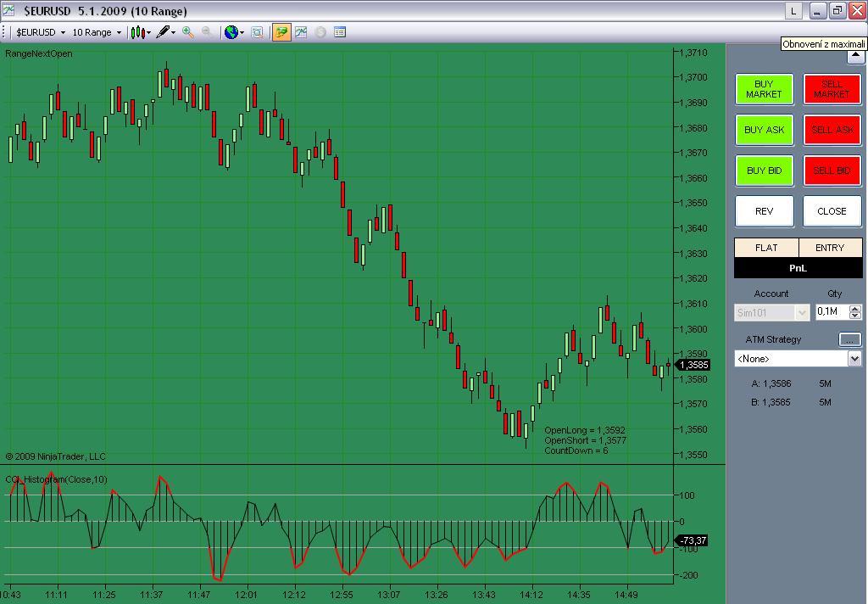The width and height of the screenshot is (868, 604).
Task: Expand the 10 Range interval dropdown
Action: tap(97, 32)
